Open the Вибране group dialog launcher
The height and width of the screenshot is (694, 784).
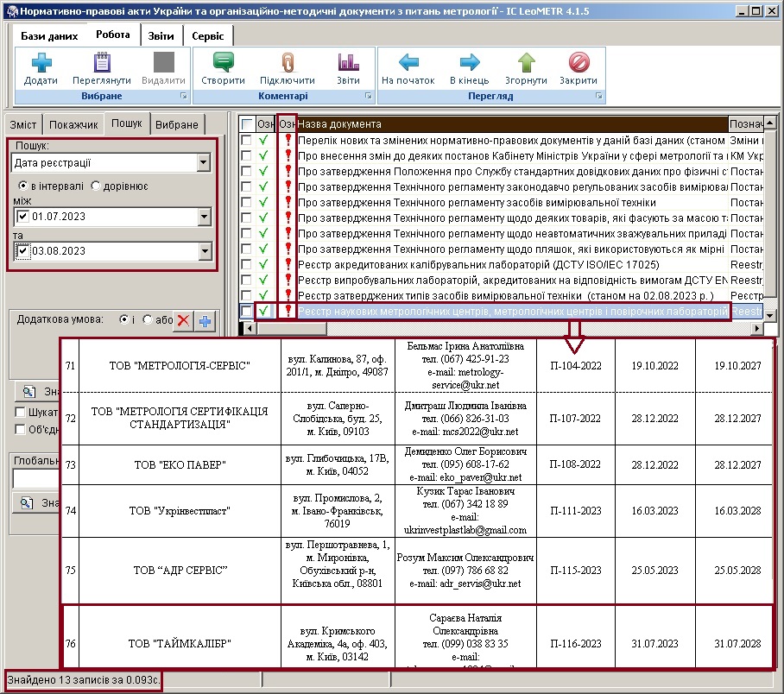click(184, 96)
